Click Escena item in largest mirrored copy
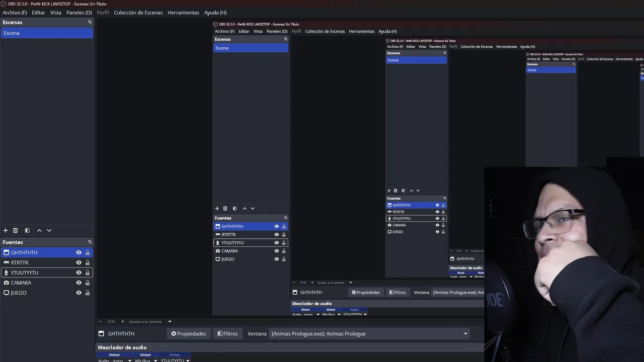644x362 pixels. [251, 48]
